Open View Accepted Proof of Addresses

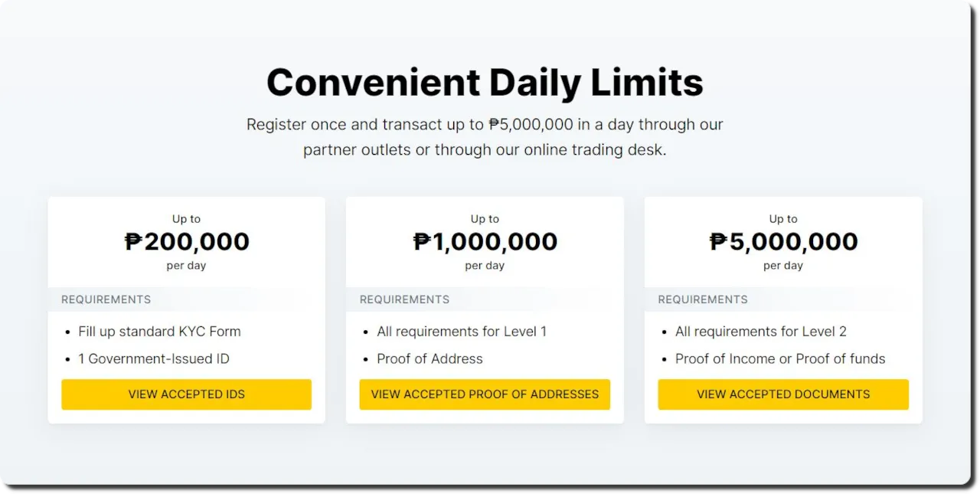click(485, 394)
